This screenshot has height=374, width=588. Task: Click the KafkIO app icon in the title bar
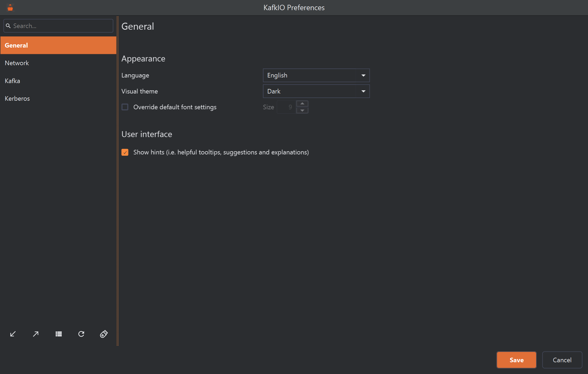[10, 8]
